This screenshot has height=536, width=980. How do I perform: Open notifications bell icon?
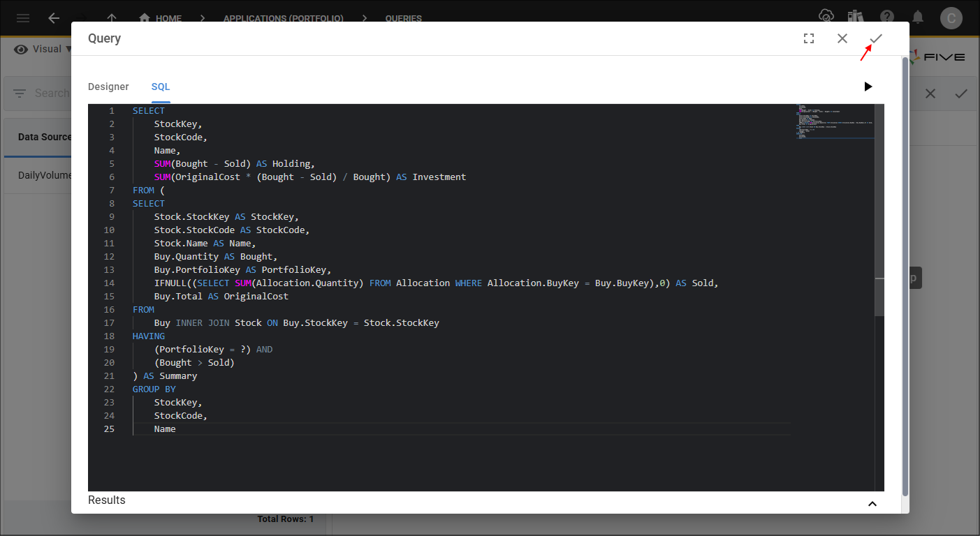click(x=919, y=17)
